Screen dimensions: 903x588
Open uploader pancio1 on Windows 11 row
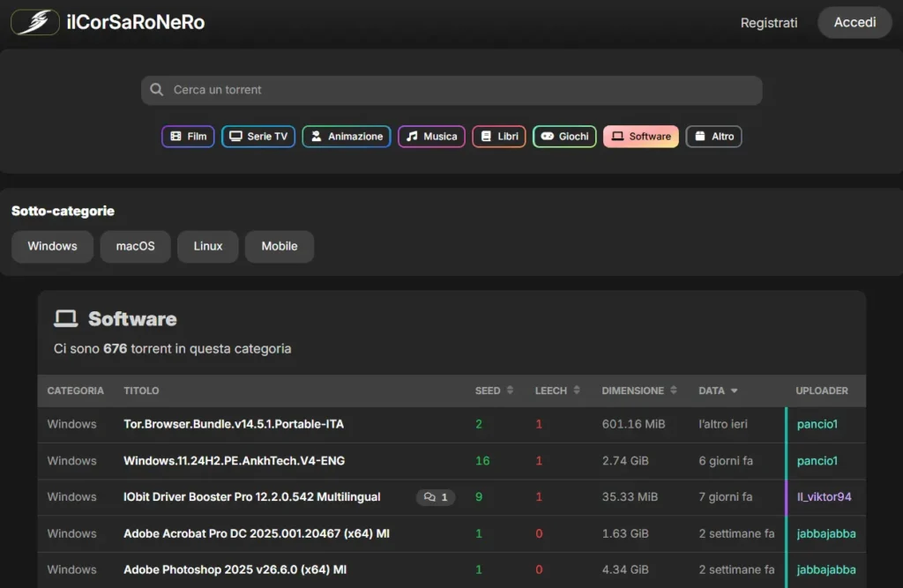coord(817,461)
